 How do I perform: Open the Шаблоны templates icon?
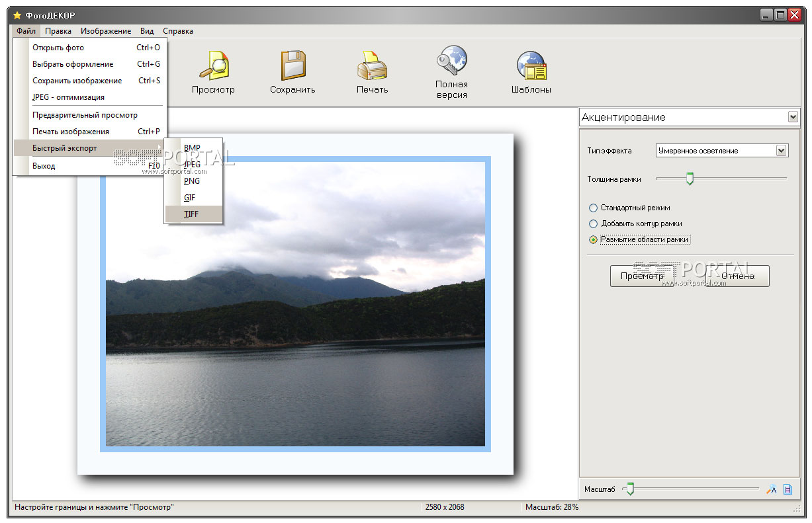click(531, 66)
